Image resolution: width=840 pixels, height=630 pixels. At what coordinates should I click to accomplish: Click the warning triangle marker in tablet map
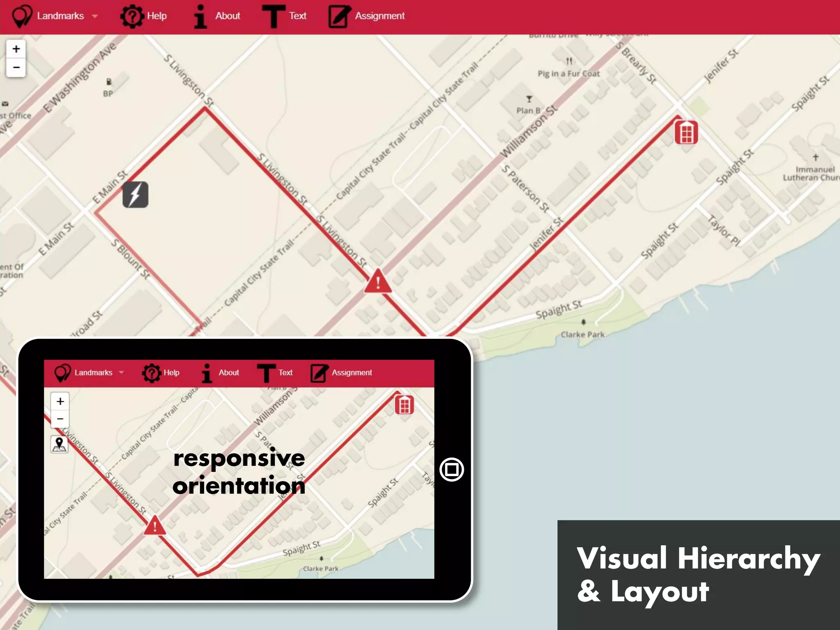[x=155, y=526]
